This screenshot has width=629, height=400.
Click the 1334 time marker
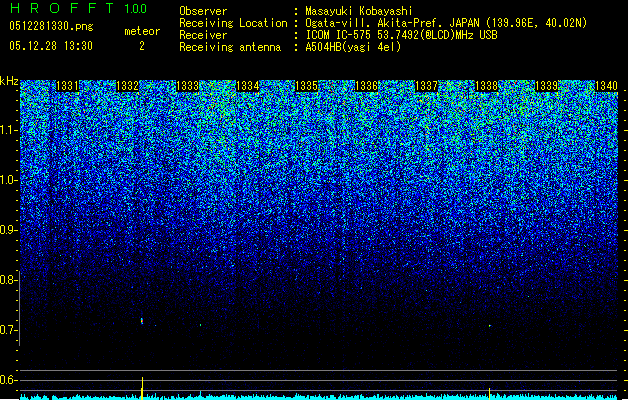(x=248, y=86)
